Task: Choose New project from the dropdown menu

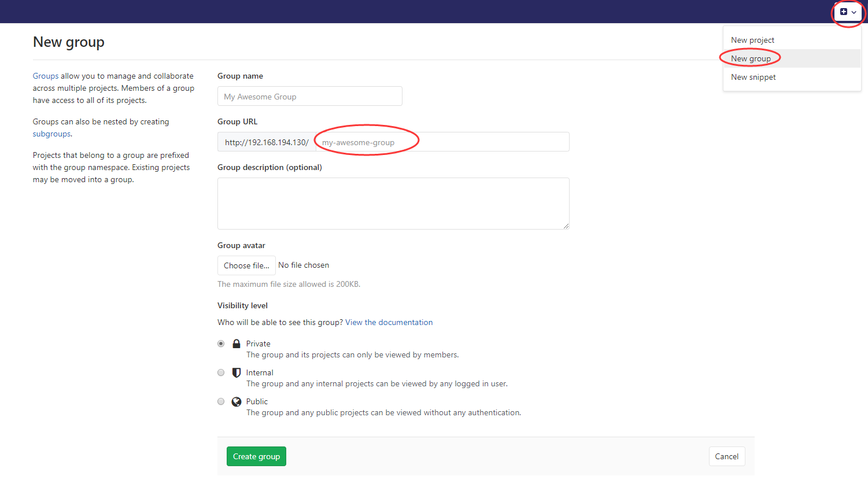Action: [792, 40]
